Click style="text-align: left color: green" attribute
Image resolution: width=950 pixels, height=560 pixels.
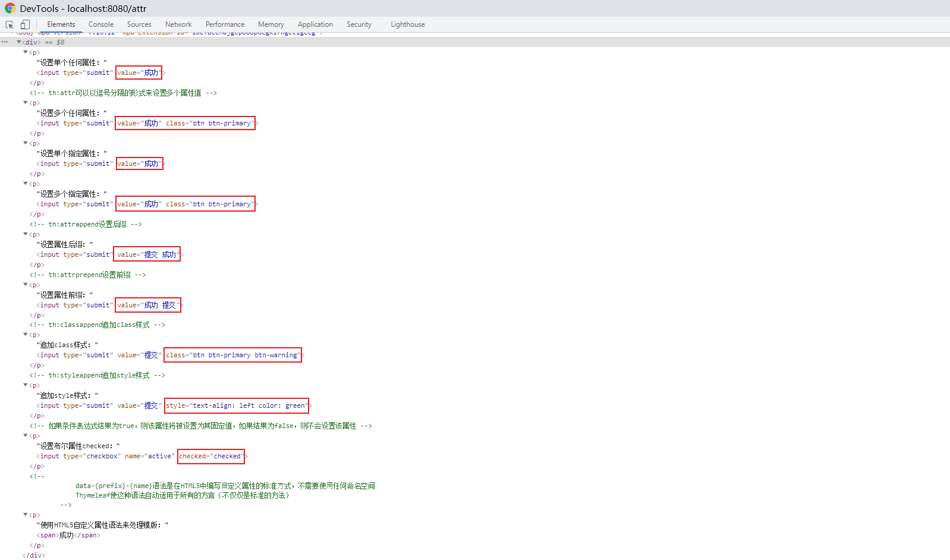point(237,405)
